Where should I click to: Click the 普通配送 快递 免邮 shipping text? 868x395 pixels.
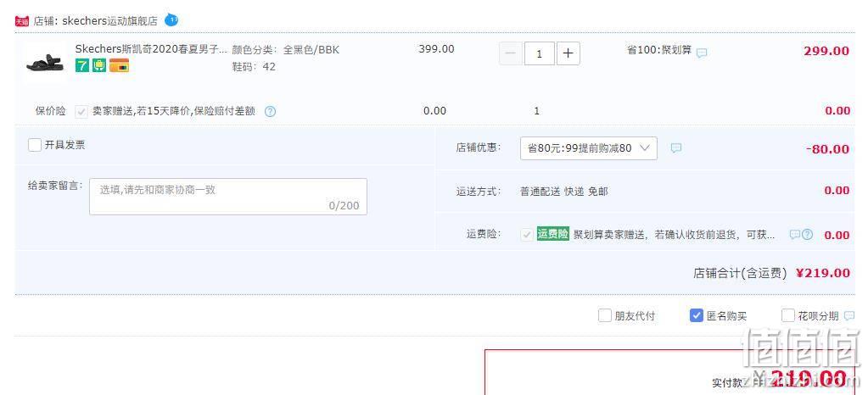(564, 192)
